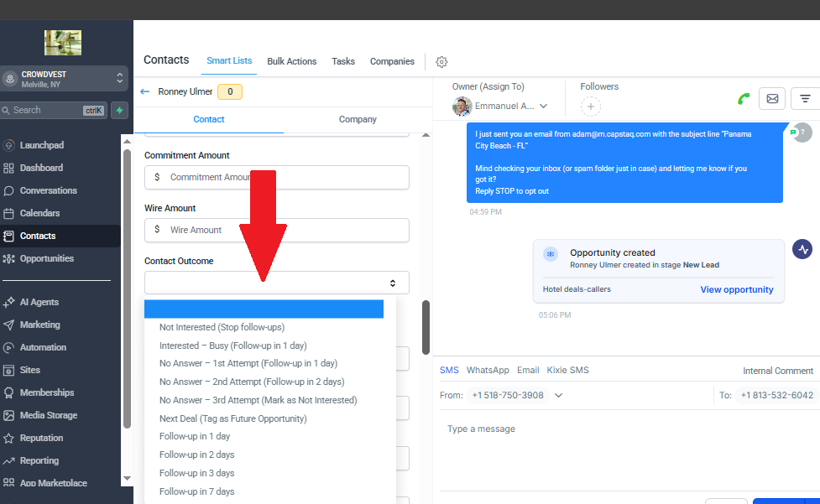Screen dimensions: 820x504
Task: Open App Marketplace in the sidebar
Action: pos(54,483)
